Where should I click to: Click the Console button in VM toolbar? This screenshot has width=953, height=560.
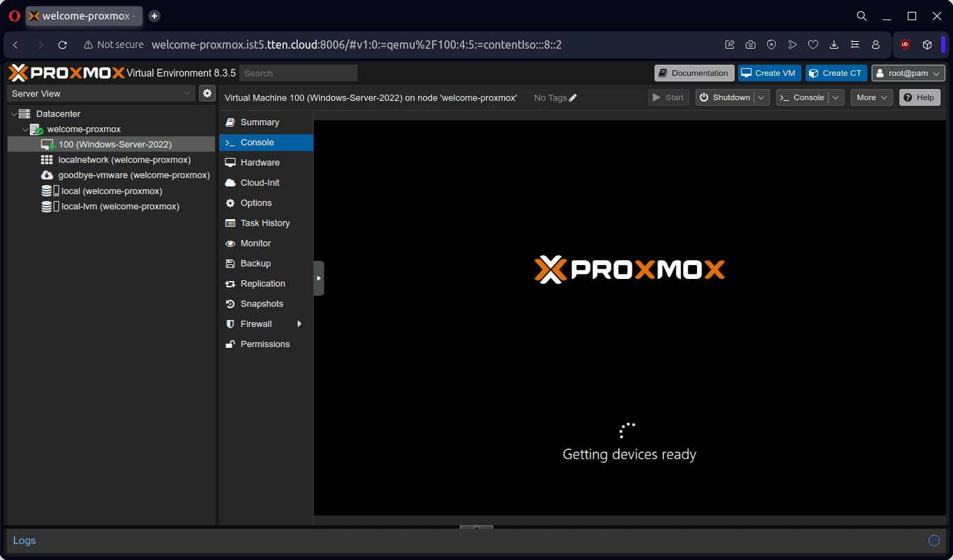802,97
